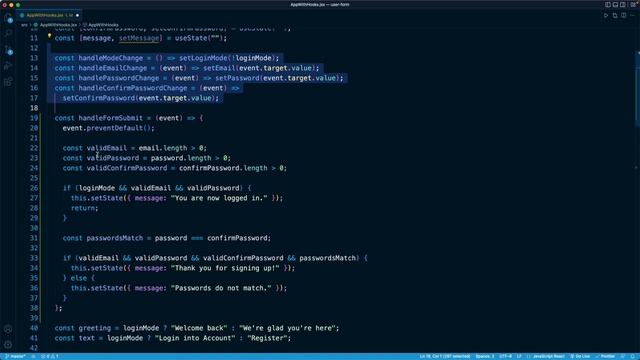Viewport: 640px width, 360px height.
Task: Click line number 40 in the gutter
Action: (34, 328)
